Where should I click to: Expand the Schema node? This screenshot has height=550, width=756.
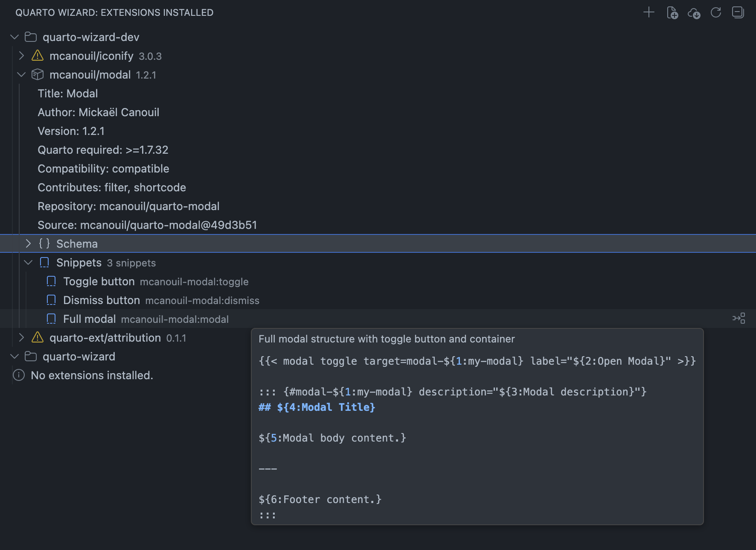click(x=28, y=243)
